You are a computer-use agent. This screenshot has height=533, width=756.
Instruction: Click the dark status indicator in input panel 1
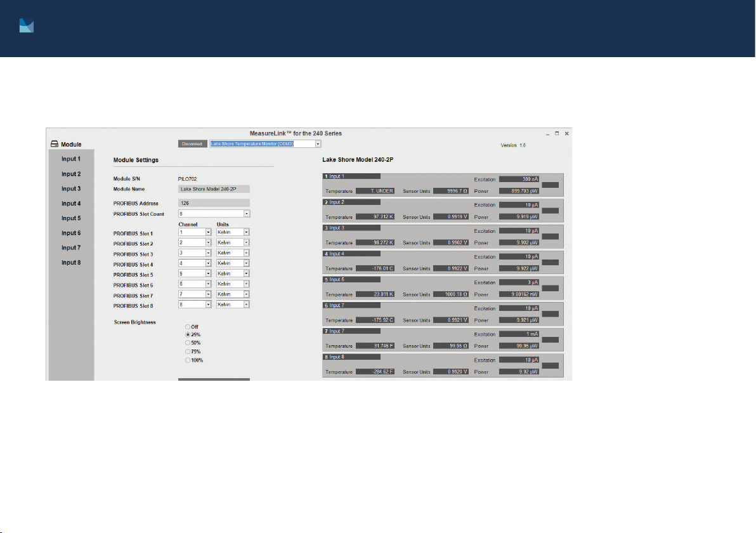coord(550,185)
